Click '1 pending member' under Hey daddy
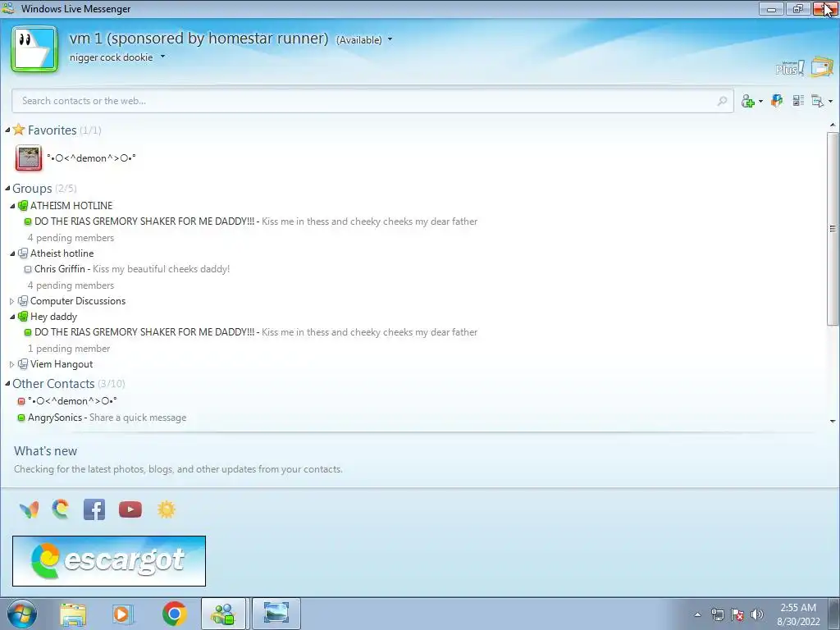The width and height of the screenshot is (840, 630). (69, 349)
